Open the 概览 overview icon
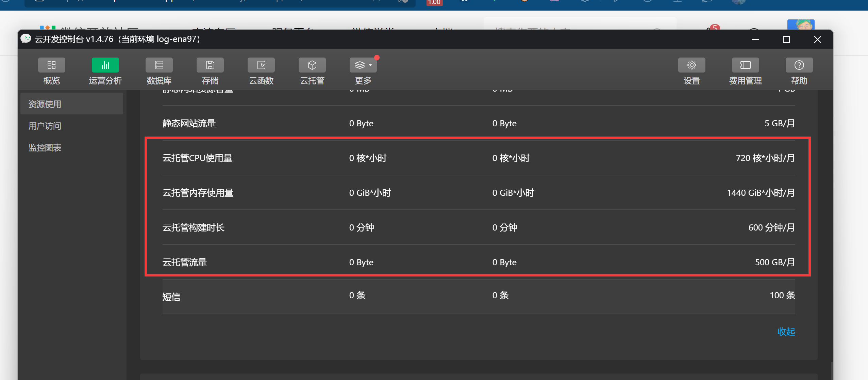Viewport: 868px width, 380px height. tap(51, 65)
